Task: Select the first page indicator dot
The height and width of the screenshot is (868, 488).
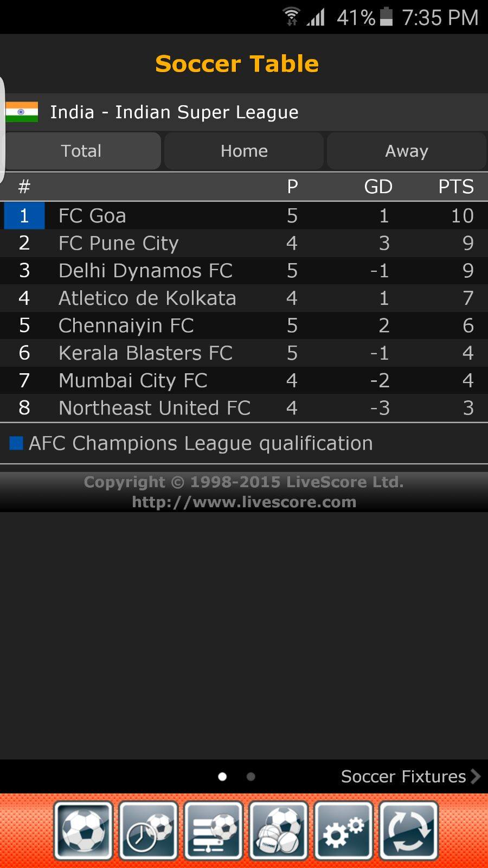Action: [x=222, y=776]
